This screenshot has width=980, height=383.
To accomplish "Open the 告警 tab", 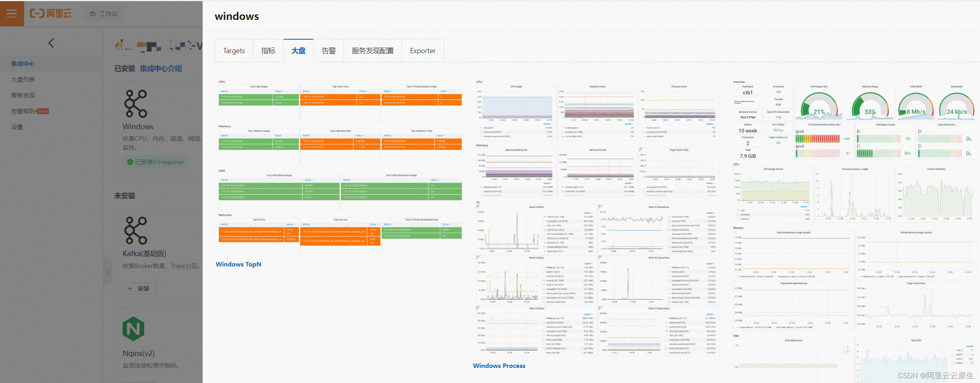I will [328, 51].
